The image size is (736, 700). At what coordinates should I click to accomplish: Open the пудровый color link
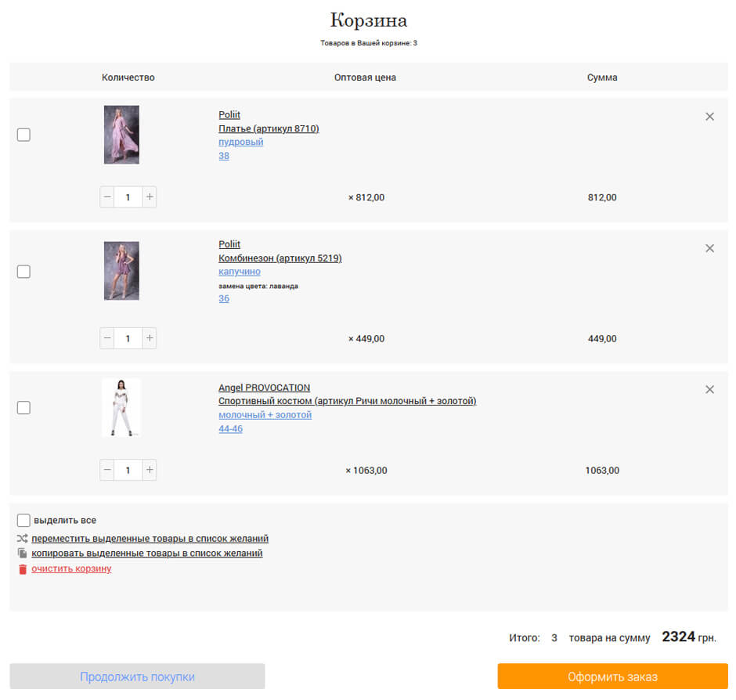pyautogui.click(x=240, y=142)
